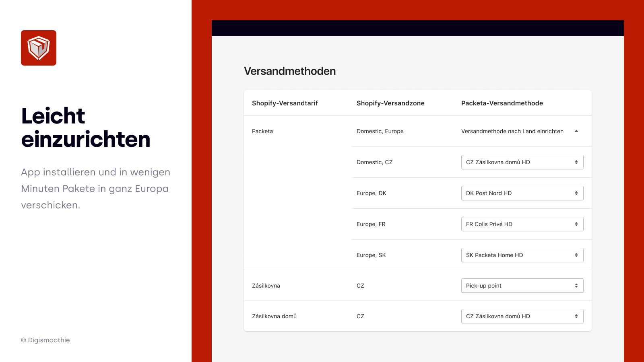Click the CZ zone cell in Zásilkovna row
This screenshot has width=644, height=362.
[360, 286]
